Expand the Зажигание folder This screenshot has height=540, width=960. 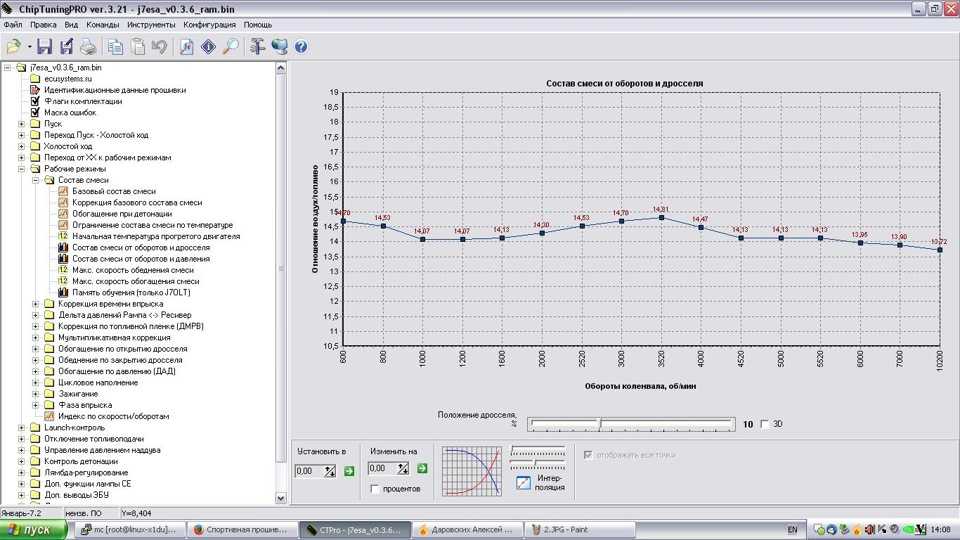[36, 394]
